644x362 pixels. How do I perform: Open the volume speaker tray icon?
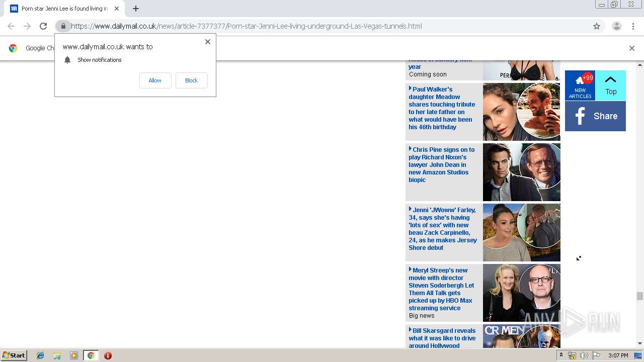click(584, 355)
